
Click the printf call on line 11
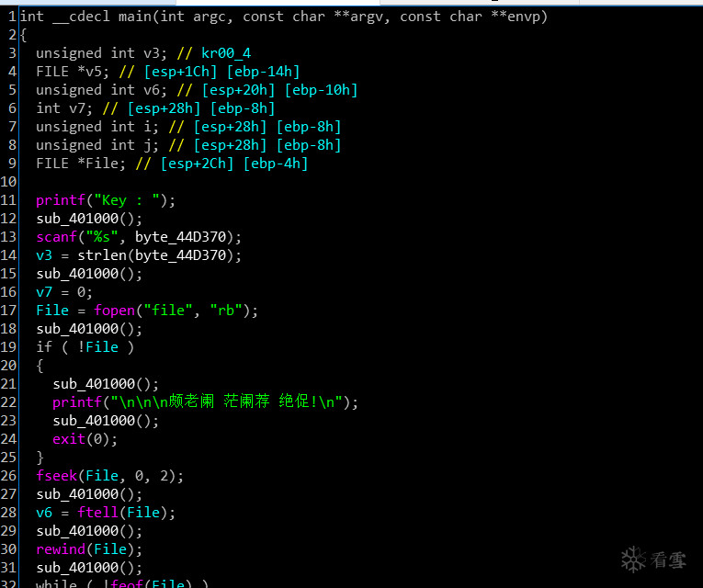tap(61, 200)
